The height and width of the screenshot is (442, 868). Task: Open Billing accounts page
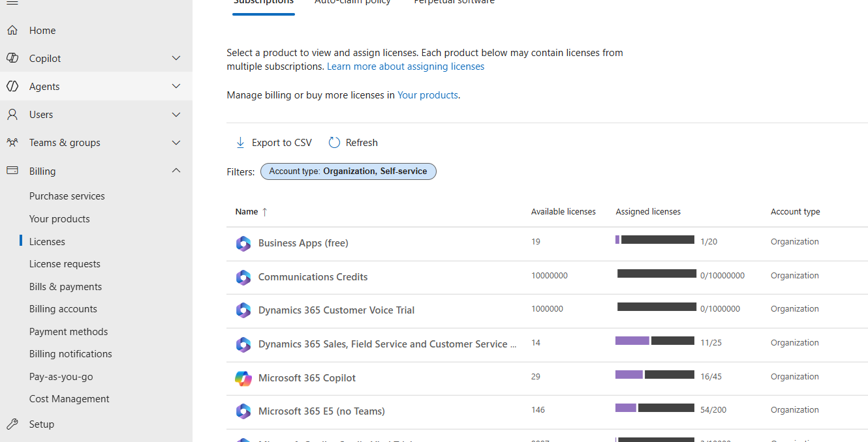click(x=63, y=308)
